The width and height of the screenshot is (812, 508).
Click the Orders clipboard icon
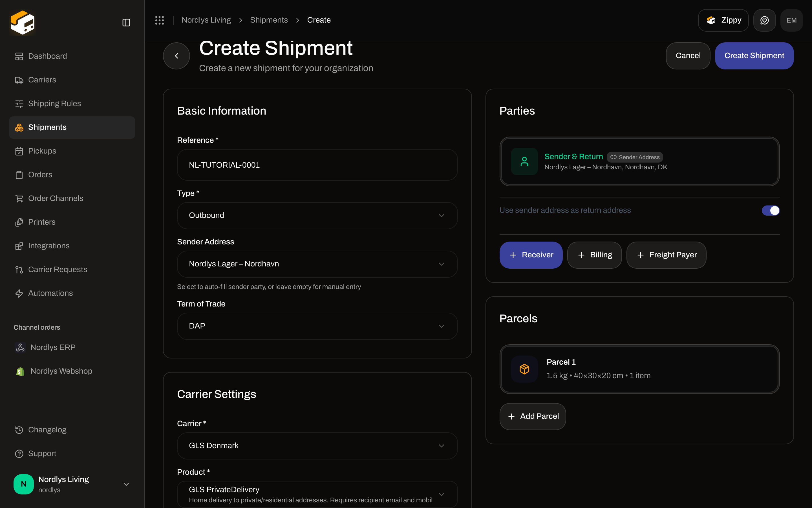click(19, 175)
